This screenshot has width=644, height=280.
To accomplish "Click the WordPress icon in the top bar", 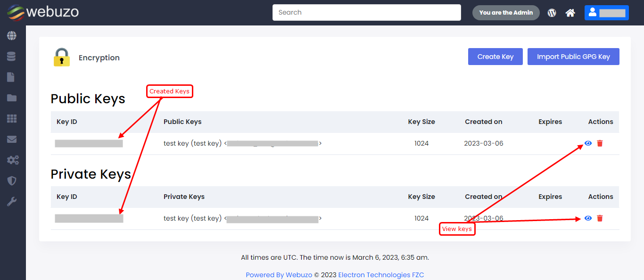I will [x=552, y=13].
